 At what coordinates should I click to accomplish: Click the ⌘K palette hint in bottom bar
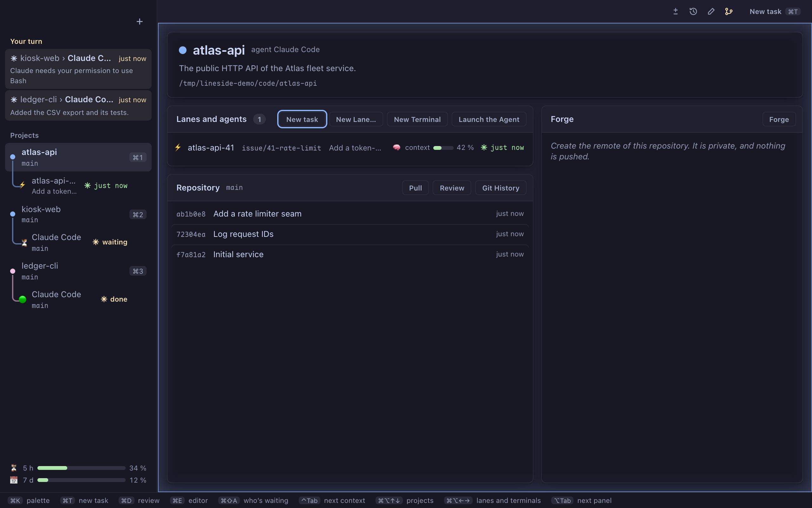[x=29, y=501]
